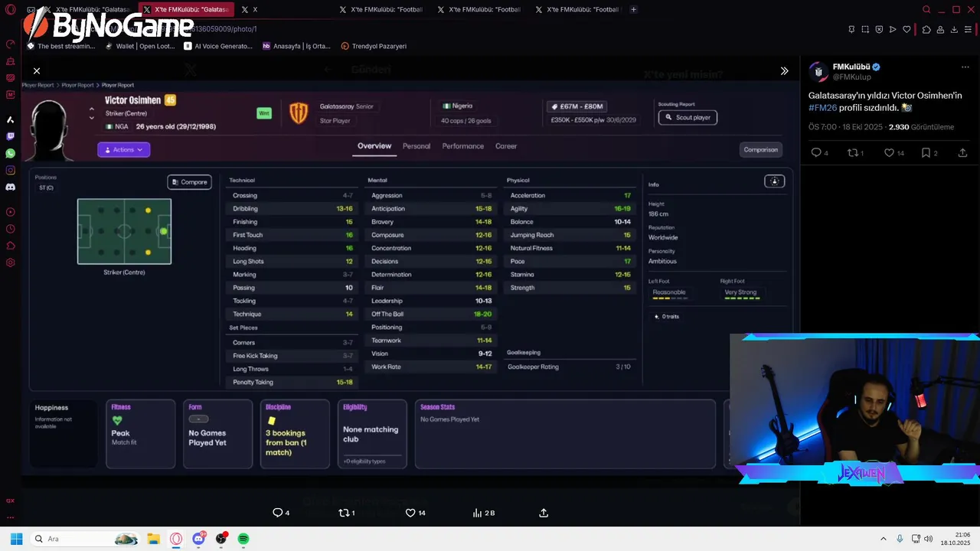
Task: Repost via the side panel retweet icon
Action: 852,153
